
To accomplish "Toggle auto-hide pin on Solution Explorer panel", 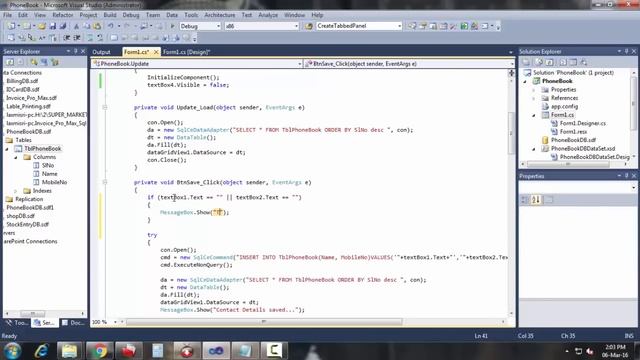I will pos(627,51).
